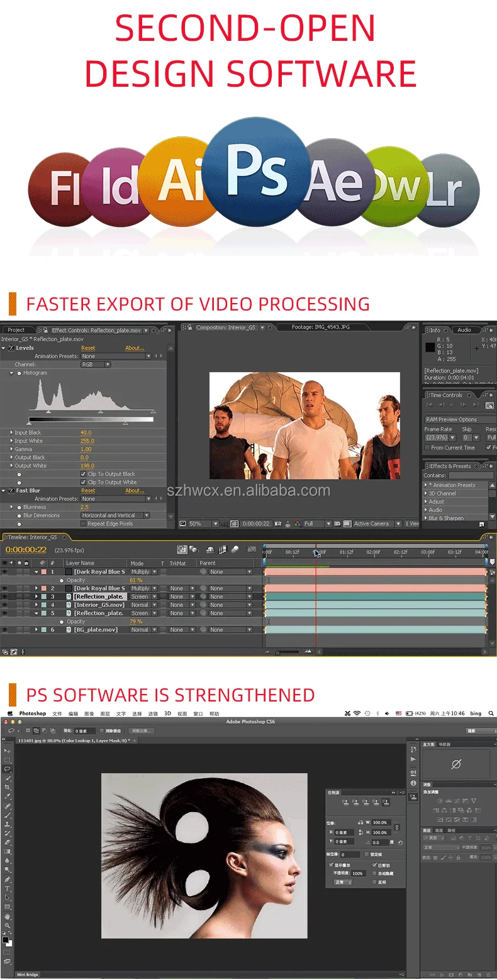This screenshot has width=497, height=980.
Task: Select the Type tool in Photoshop toolbar
Action: point(8,889)
